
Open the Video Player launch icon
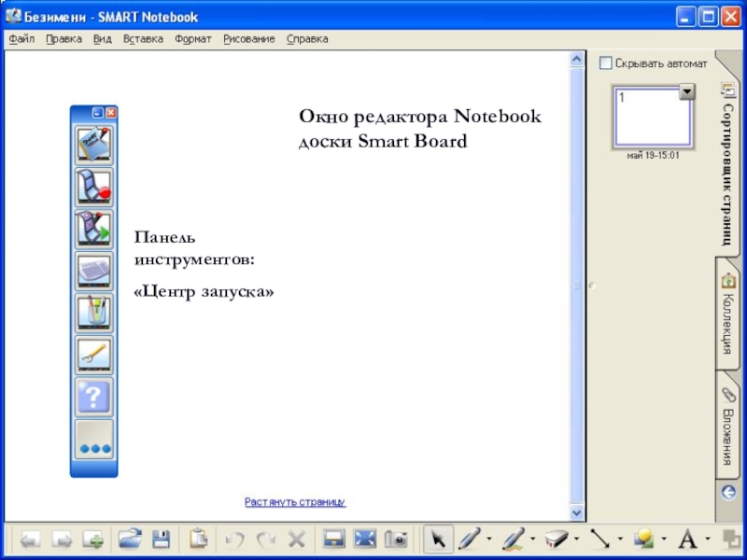[93, 230]
